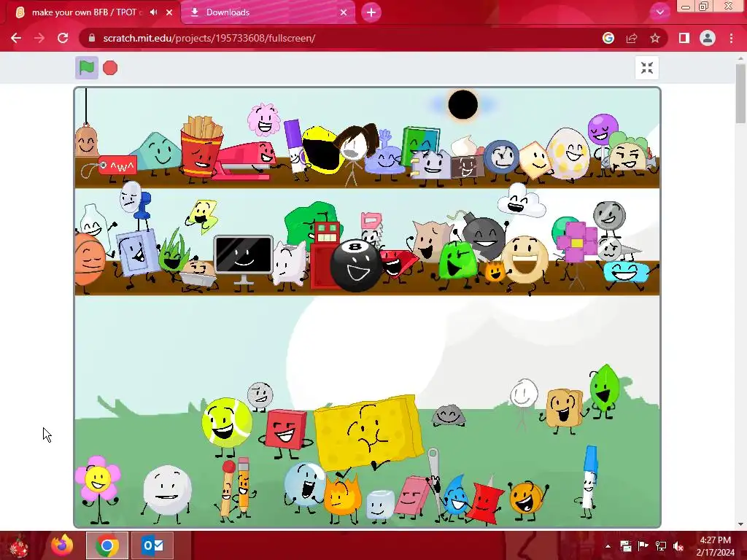Mute the audio on the BFB tab

[x=153, y=12]
